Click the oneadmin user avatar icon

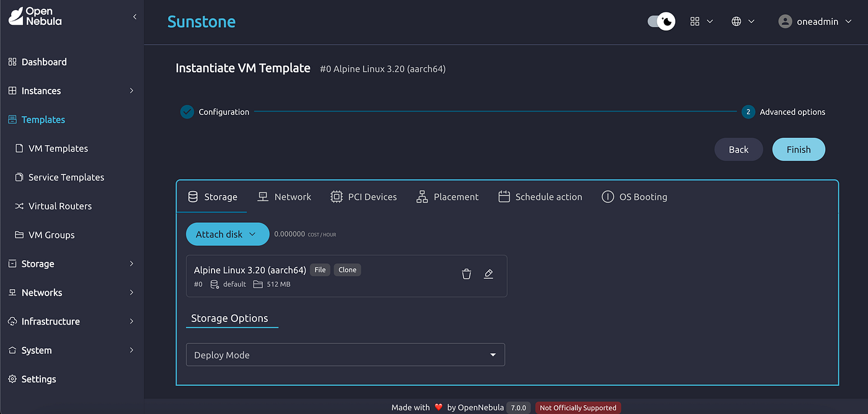(786, 22)
